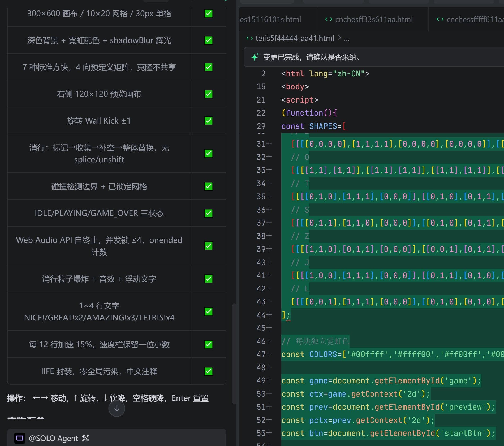Click the code icon on the cnchessfffff611aa tab
Screen dimensions: 504x446
click(x=440, y=19)
